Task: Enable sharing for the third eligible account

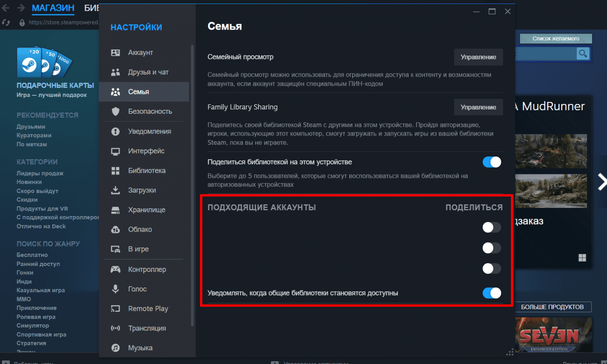Action: click(x=492, y=269)
